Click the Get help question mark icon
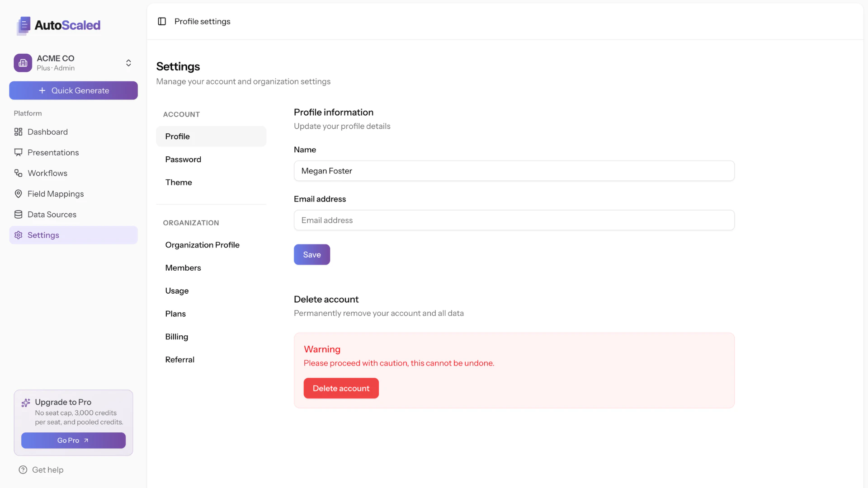The height and width of the screenshot is (488, 868). tap(24, 470)
